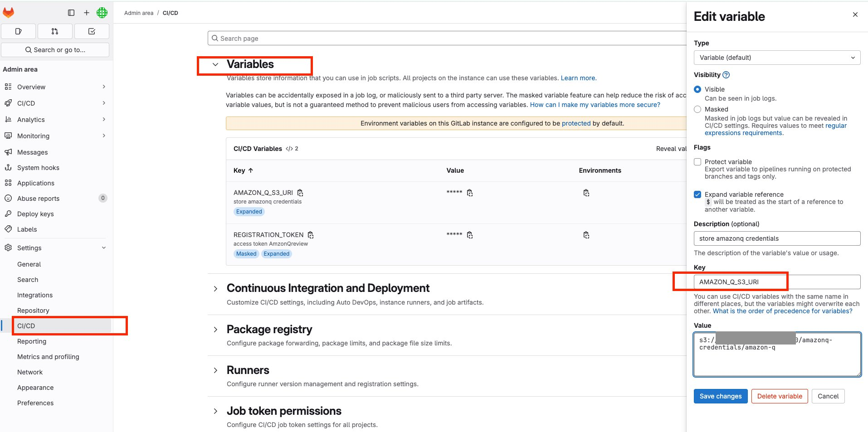
Task: Expand the Runners section
Action: click(215, 370)
